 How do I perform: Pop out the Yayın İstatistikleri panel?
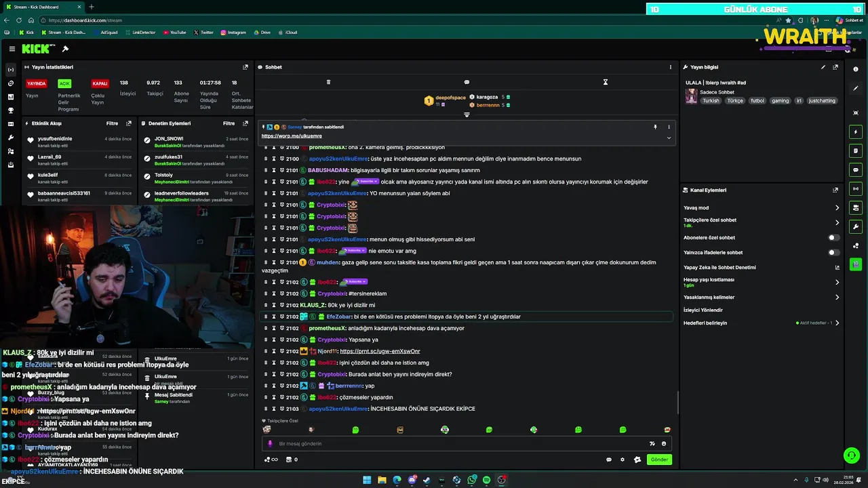(x=245, y=67)
